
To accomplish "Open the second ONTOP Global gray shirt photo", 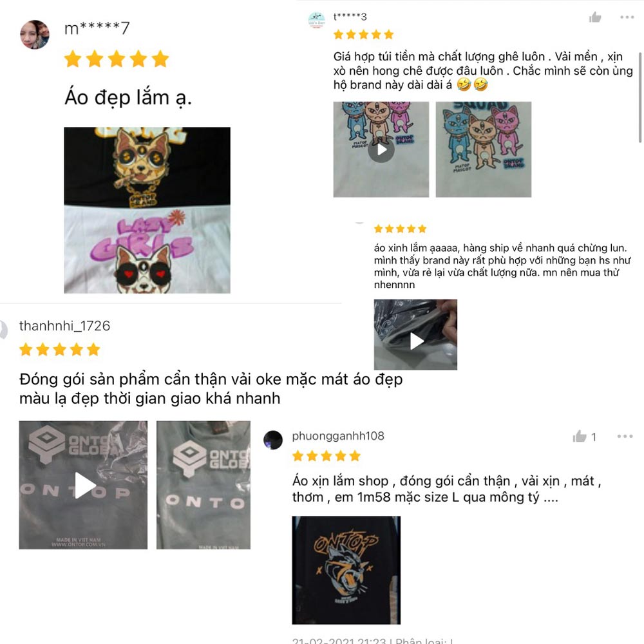I will click(204, 485).
